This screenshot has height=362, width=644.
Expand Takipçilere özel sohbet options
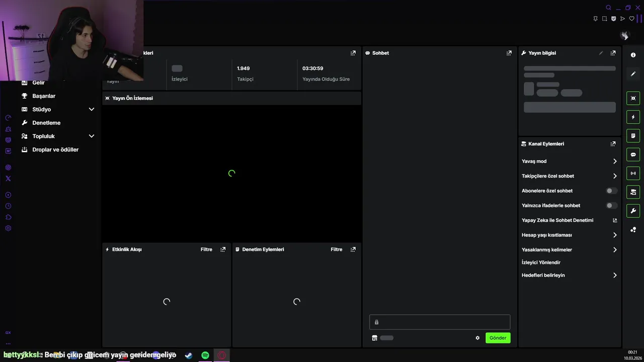(x=615, y=176)
